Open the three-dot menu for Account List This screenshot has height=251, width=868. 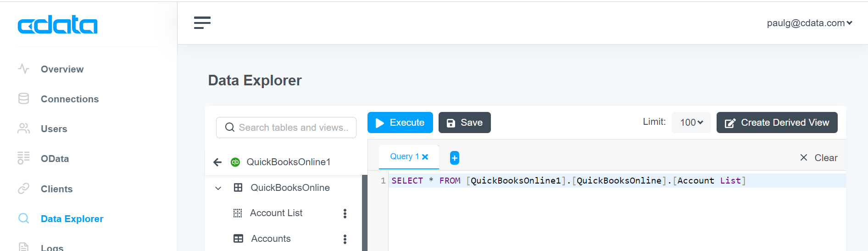coord(345,213)
